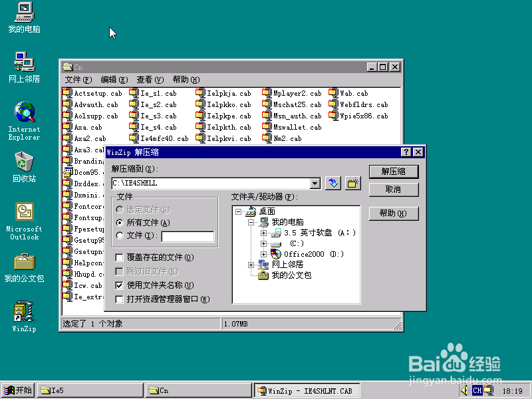
Task: Enable open Explorer window checkbox
Action: [119, 299]
